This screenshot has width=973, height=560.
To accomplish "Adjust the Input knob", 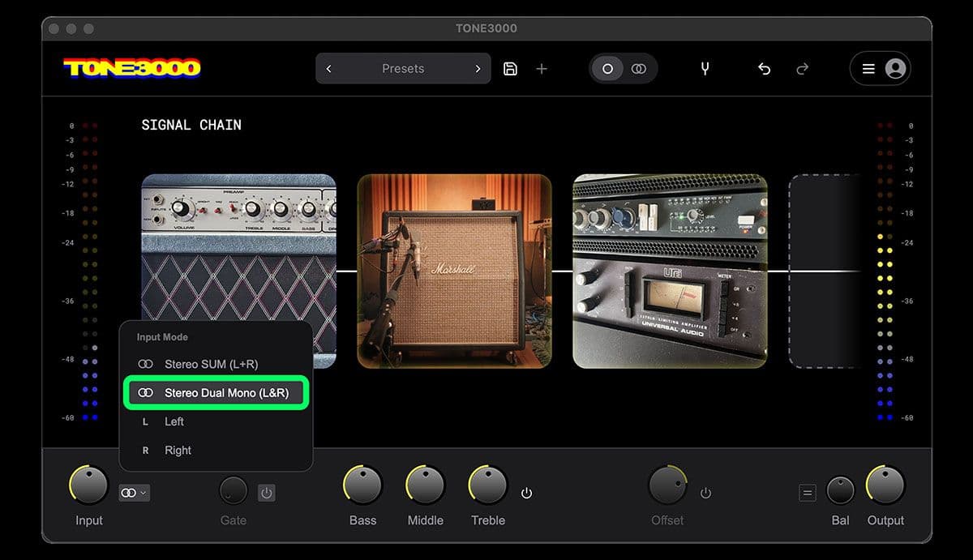I will (88, 485).
